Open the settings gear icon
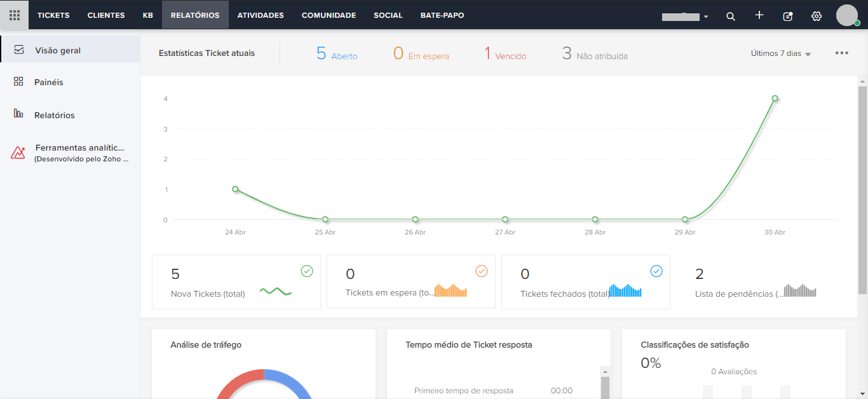This screenshot has height=399, width=868. point(817,16)
